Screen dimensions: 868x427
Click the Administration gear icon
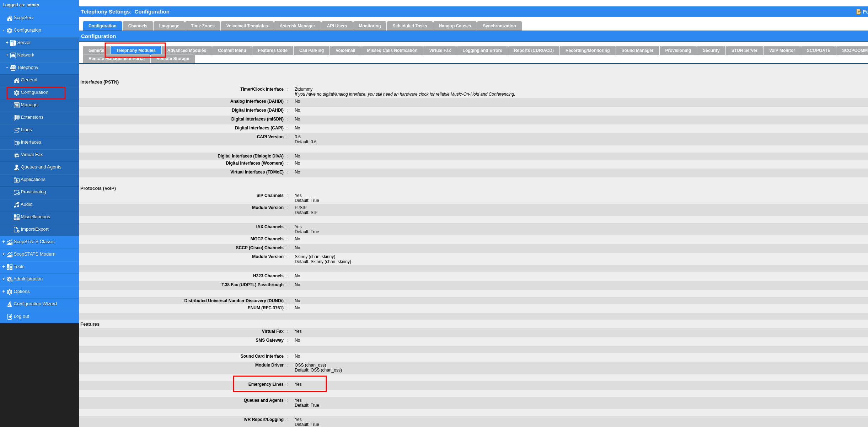pos(10,279)
